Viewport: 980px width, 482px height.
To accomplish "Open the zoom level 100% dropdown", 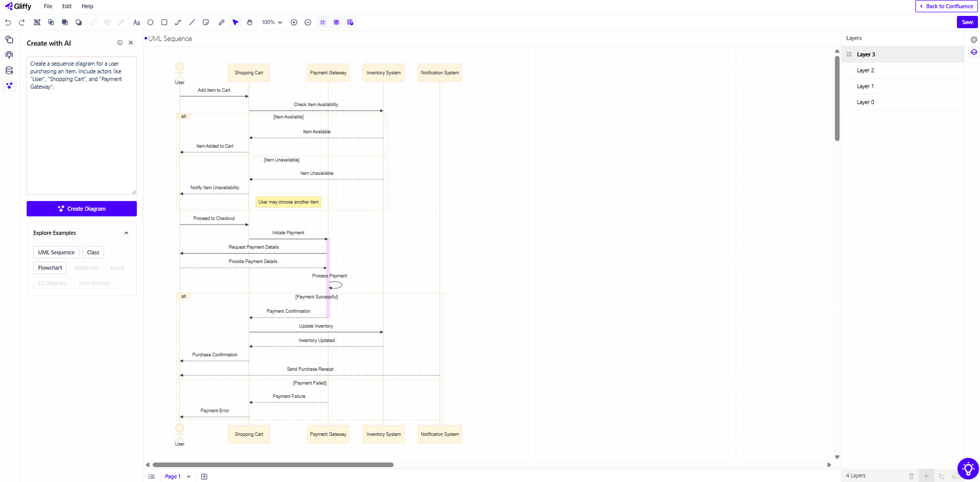I will [271, 22].
